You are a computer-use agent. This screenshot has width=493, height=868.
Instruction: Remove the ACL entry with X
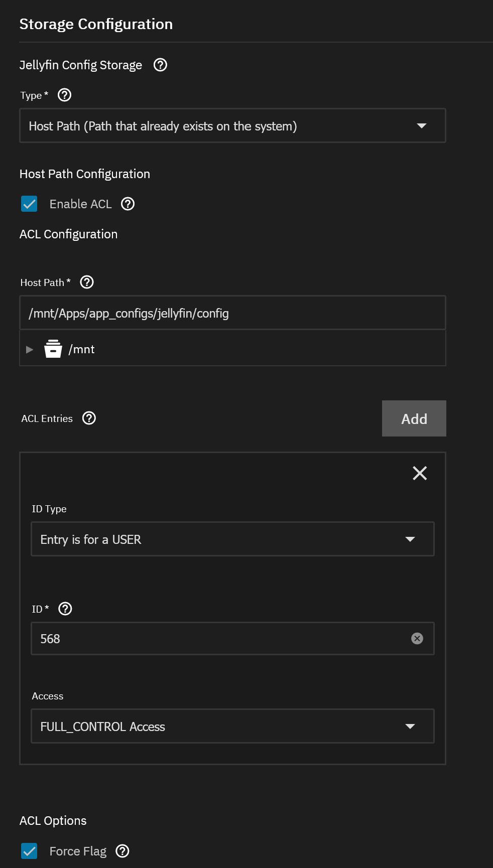click(420, 473)
